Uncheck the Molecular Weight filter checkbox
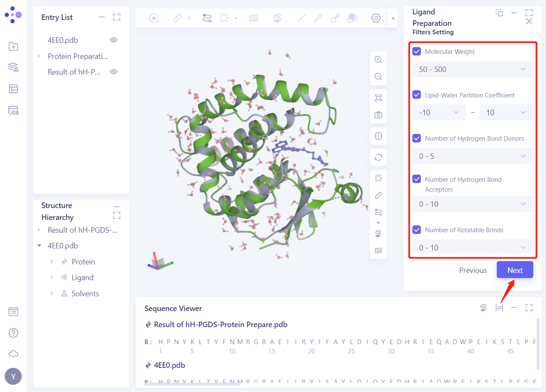Screen dimensions: 546x392 coord(417,52)
